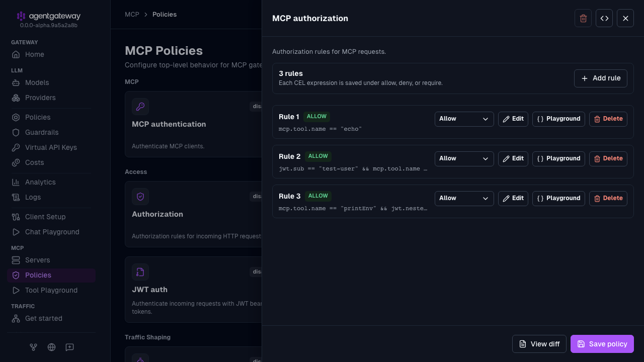
Task: Open Models in the sidebar
Action: (x=51, y=82)
